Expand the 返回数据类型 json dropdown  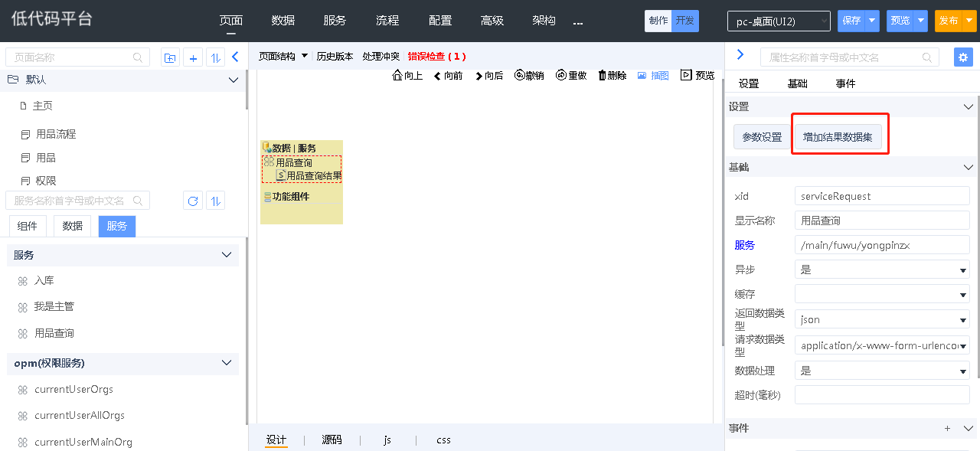click(x=882, y=320)
